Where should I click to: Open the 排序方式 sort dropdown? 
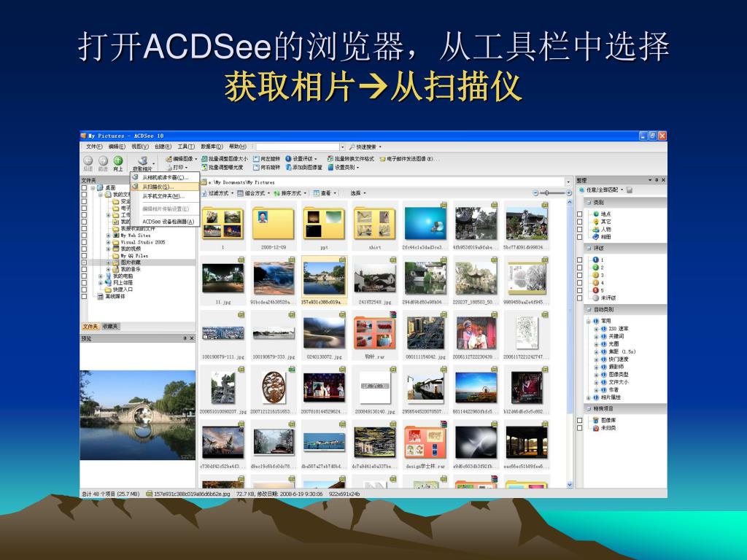tap(290, 192)
